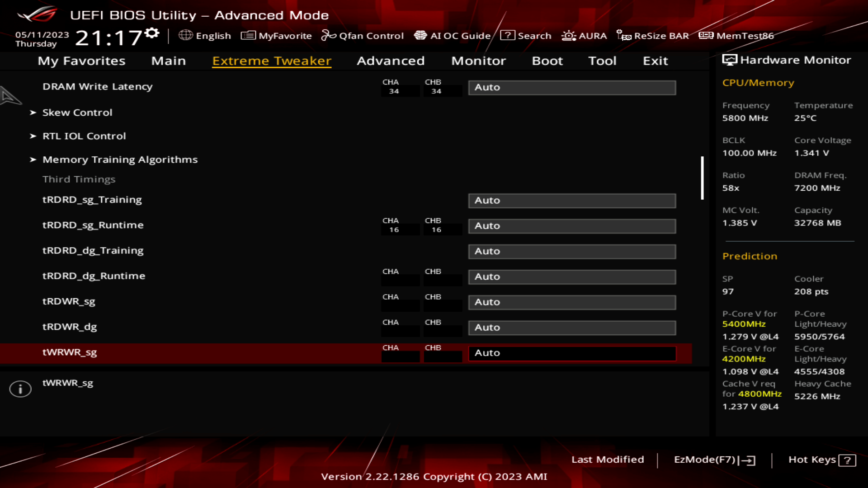Select the Extreme Tweaker tab
The height and width of the screenshot is (488, 868).
tap(271, 60)
